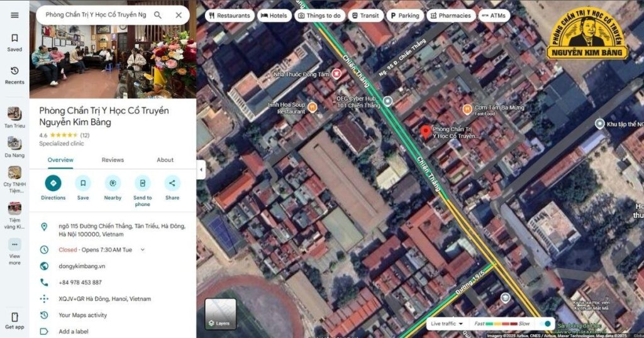Click the search magnifier icon
The image size is (644, 338).
pos(158,15)
